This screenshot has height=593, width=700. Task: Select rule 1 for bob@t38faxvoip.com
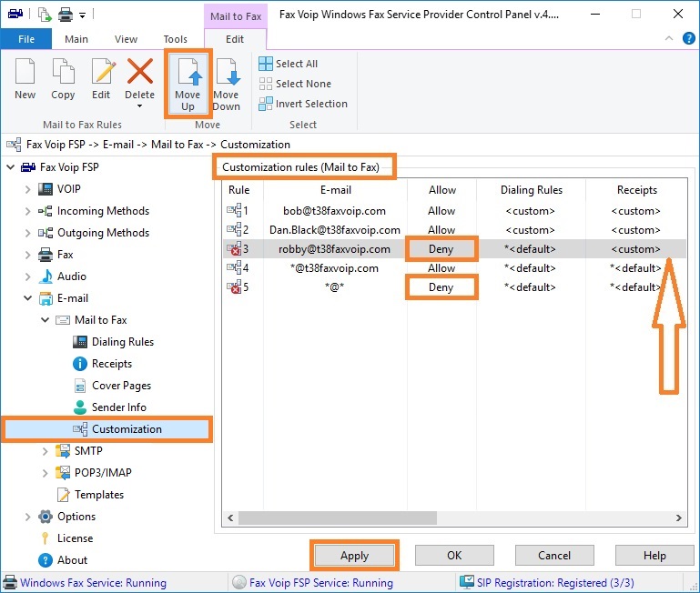[454, 211]
